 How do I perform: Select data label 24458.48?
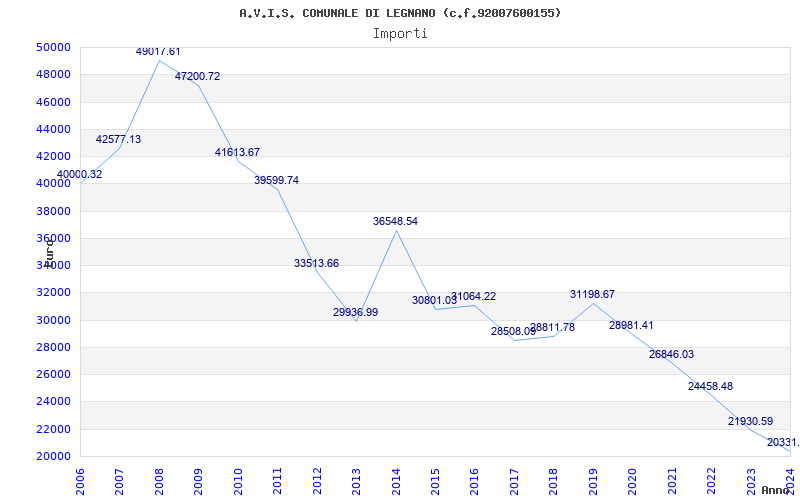click(710, 386)
